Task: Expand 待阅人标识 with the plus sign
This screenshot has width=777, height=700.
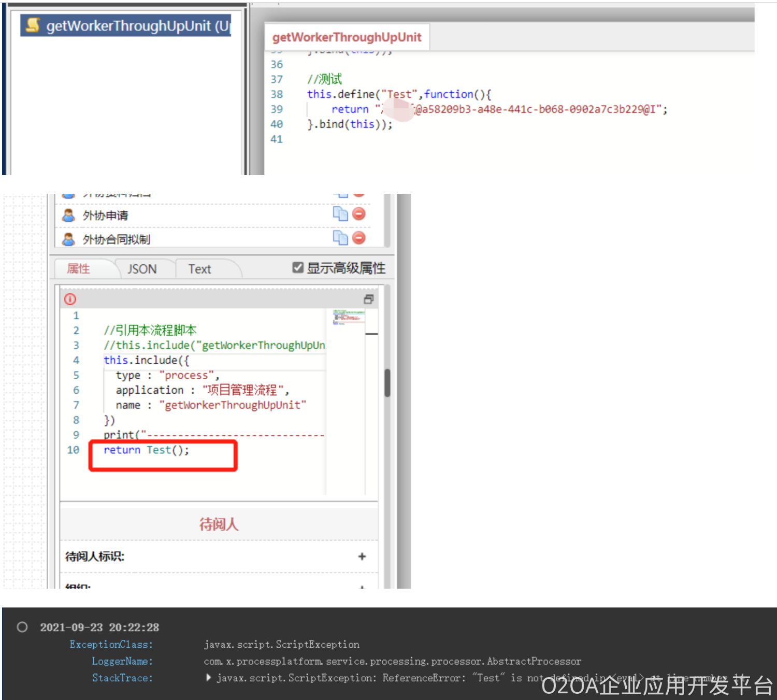Action: click(x=362, y=556)
